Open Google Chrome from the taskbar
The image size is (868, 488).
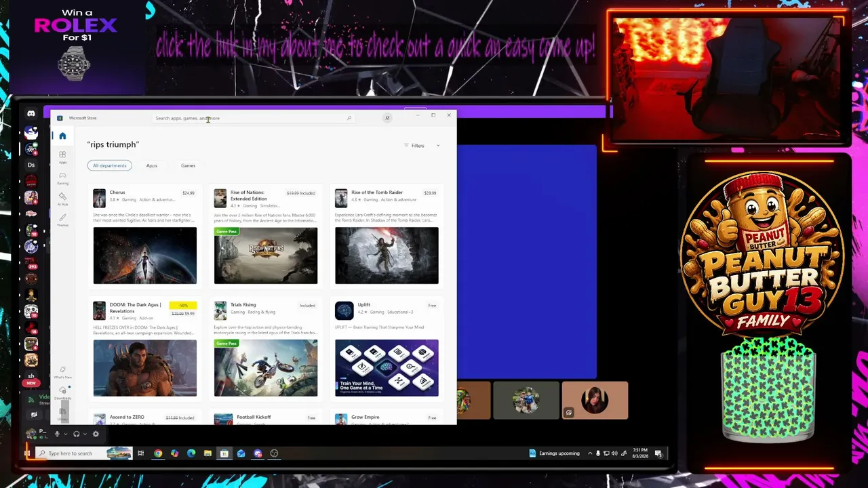[158, 453]
